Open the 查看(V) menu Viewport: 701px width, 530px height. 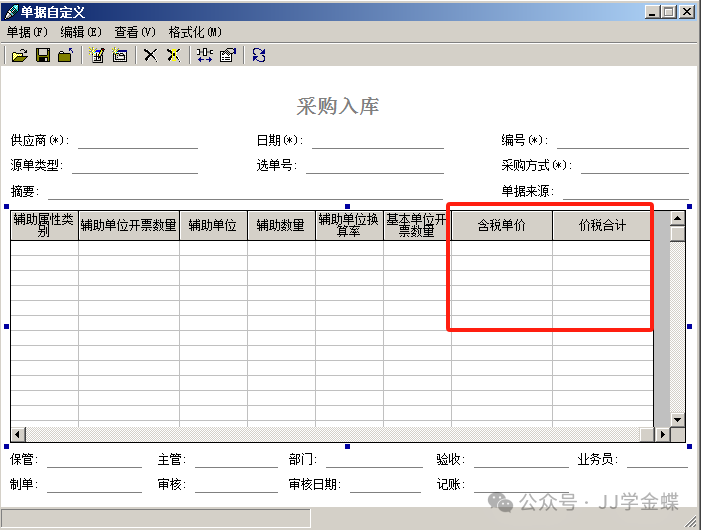coord(135,32)
